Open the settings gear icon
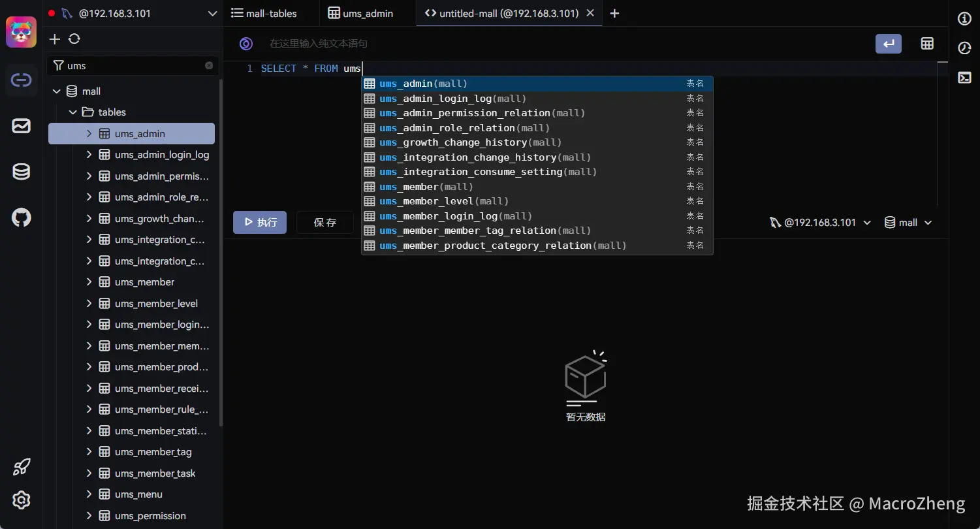 [x=22, y=500]
